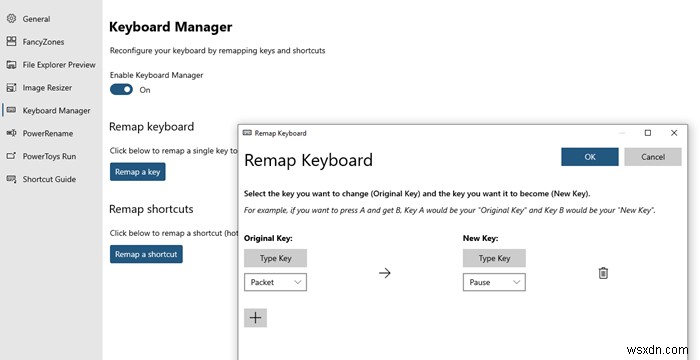Go to FancyZones settings

(x=43, y=42)
